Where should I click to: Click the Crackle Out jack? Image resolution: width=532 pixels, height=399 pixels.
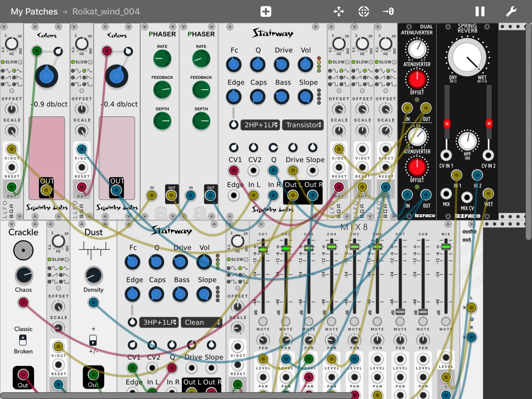pyautogui.click(x=23, y=375)
